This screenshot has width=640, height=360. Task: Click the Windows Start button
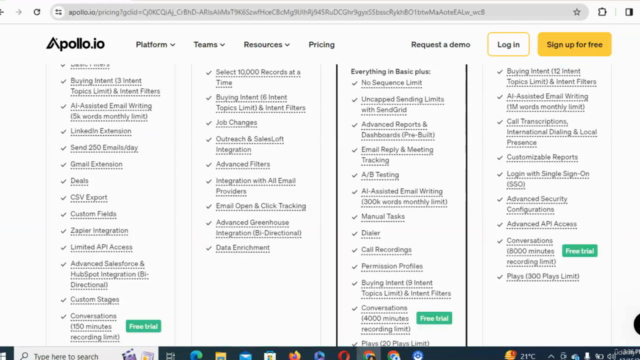[4, 356]
